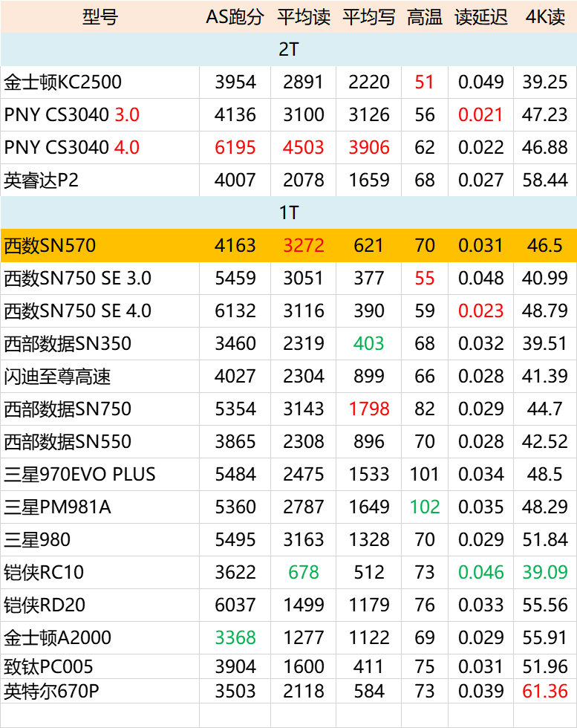Click the red average read 4503
The width and height of the screenshot is (577, 728).
(303, 148)
